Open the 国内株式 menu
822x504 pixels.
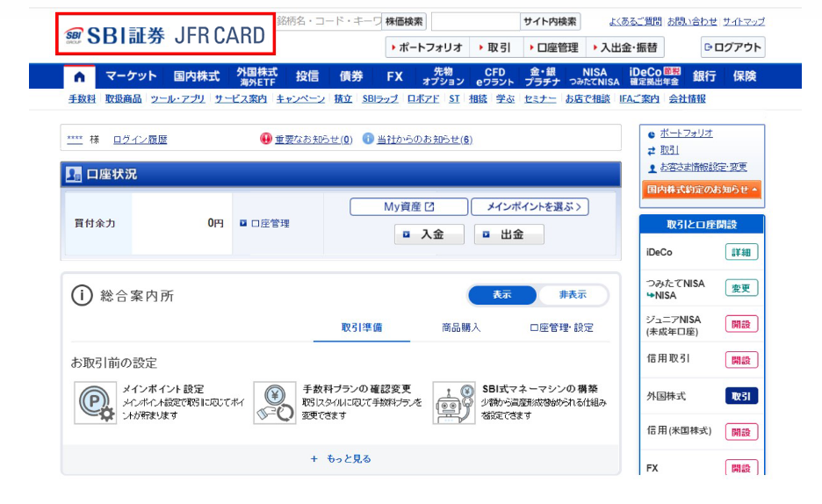(197, 76)
